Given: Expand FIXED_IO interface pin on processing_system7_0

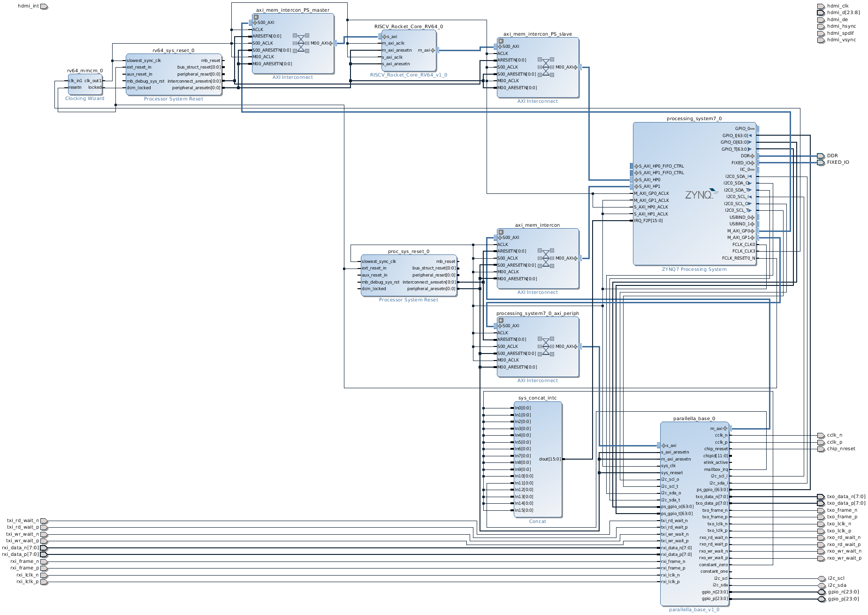Looking at the screenshot, I should (x=753, y=163).
